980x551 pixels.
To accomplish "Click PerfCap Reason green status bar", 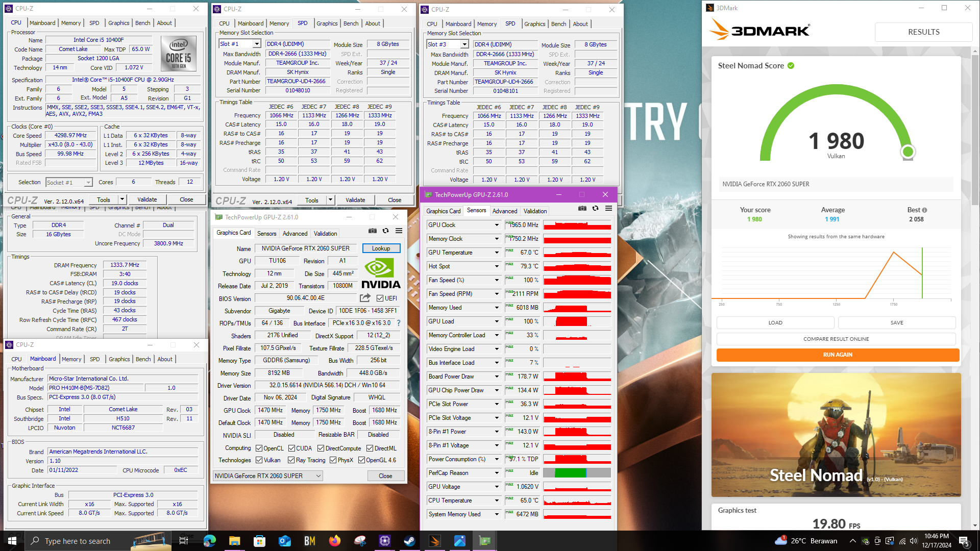I will pos(570,473).
